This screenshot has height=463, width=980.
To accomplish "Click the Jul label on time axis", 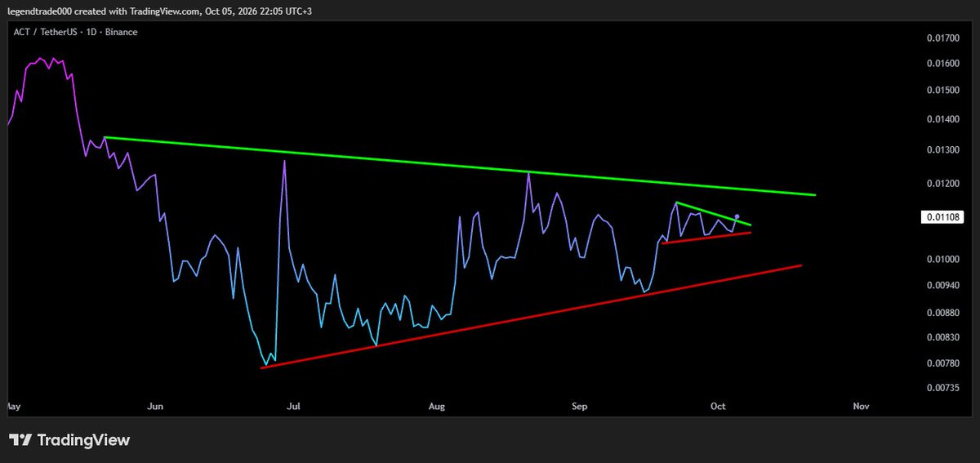I will [x=294, y=406].
